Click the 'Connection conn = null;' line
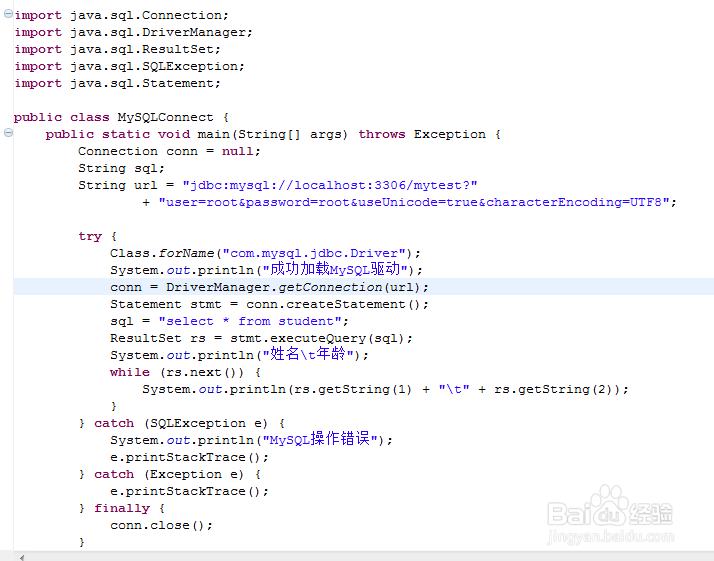714x561 pixels. coord(169,151)
